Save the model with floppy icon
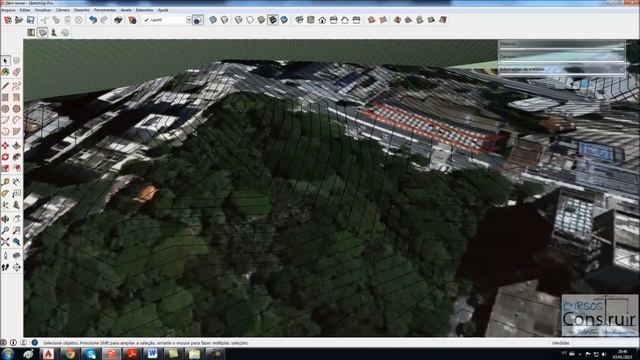Viewport: 640px width, 360px height. 31,20
